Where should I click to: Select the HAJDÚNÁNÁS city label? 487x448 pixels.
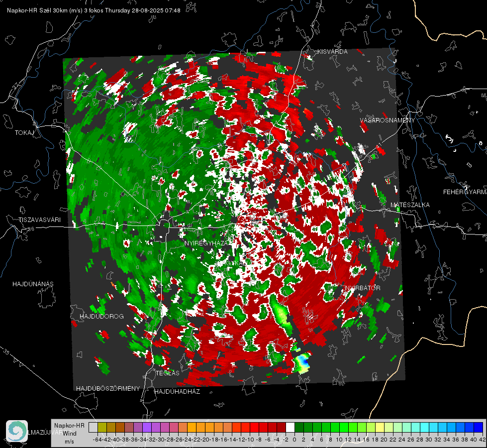pyautogui.click(x=33, y=284)
